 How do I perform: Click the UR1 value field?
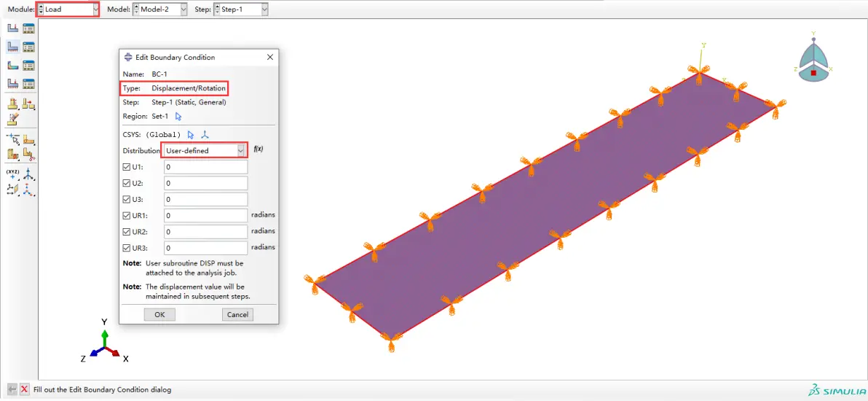205,215
